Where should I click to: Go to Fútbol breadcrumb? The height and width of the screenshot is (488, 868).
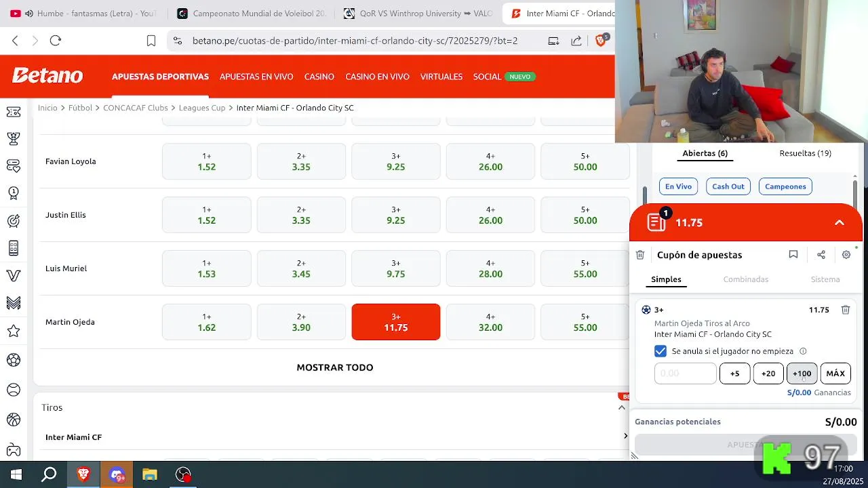point(80,108)
